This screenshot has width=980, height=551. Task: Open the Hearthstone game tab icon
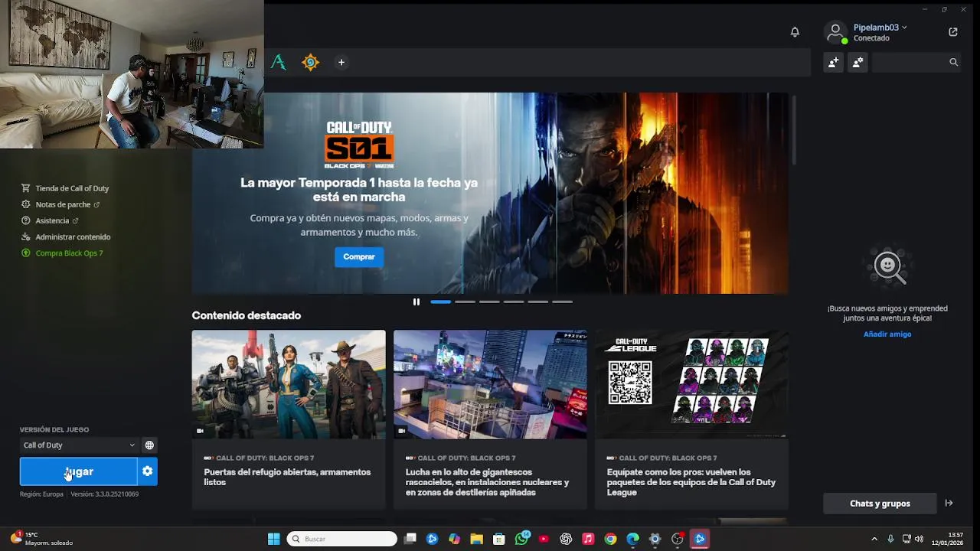click(x=310, y=62)
